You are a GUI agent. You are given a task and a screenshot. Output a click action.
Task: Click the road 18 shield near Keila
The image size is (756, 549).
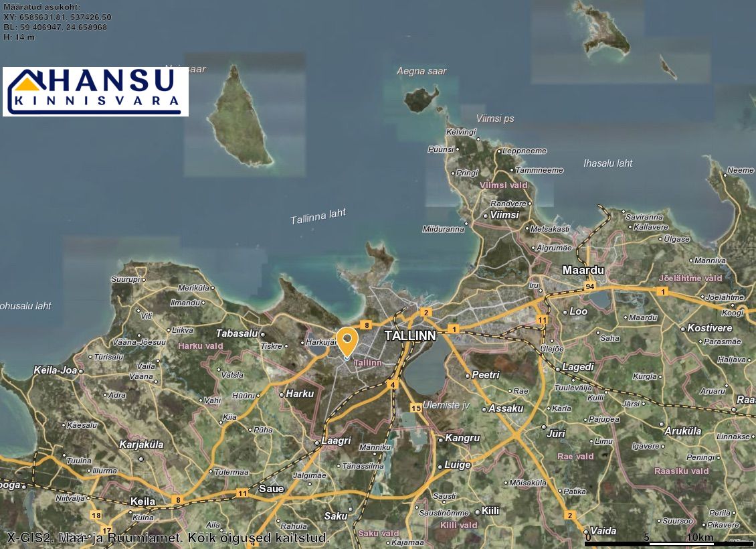coord(96,516)
